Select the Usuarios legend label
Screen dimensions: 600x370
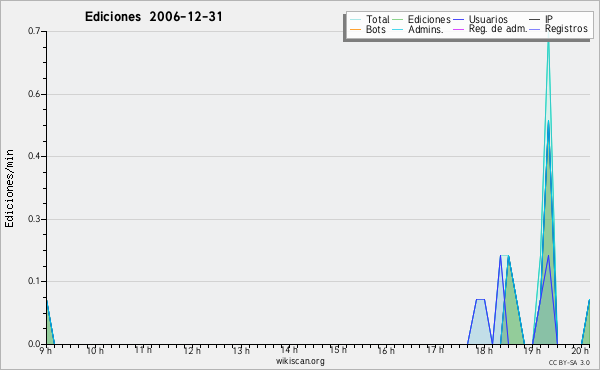[488, 19]
